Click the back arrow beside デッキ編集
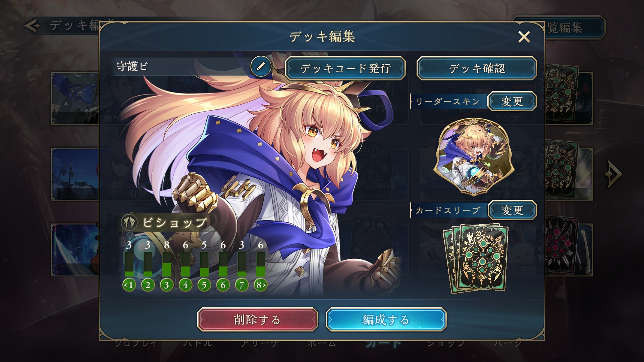Screen dimensions: 644x362 33,26
